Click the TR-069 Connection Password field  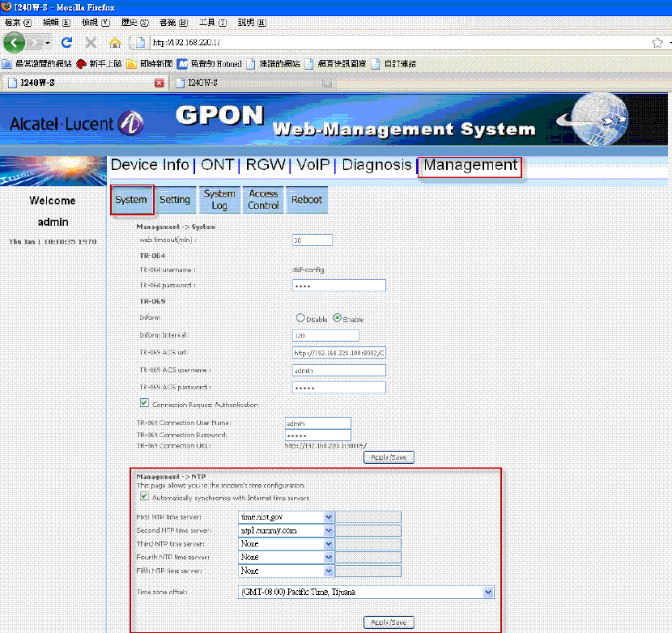pos(318,435)
